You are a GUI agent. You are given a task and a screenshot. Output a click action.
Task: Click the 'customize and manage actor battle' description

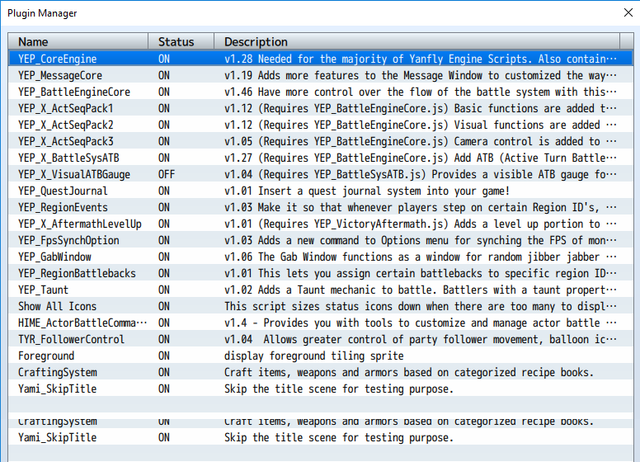pyautogui.click(x=420, y=323)
